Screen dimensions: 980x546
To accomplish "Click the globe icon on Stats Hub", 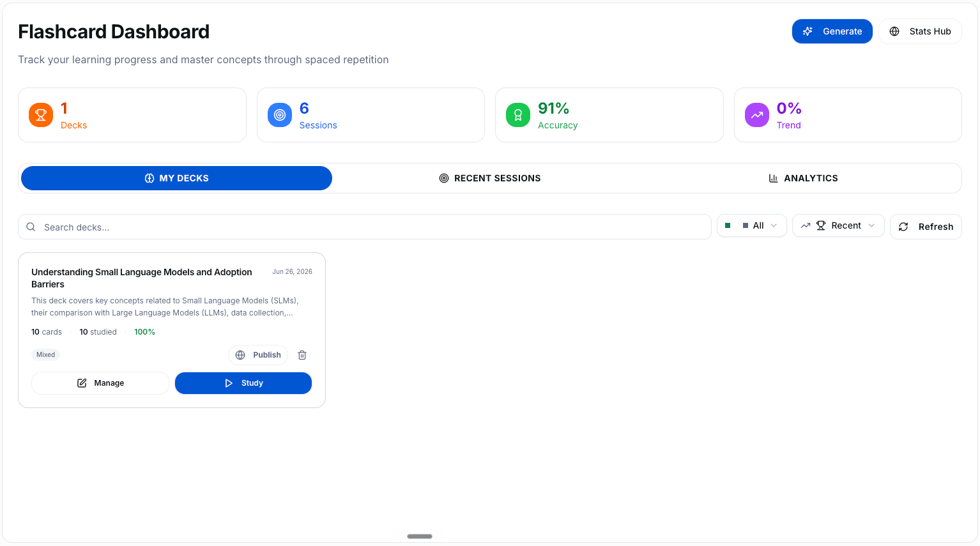I will pyautogui.click(x=894, y=31).
